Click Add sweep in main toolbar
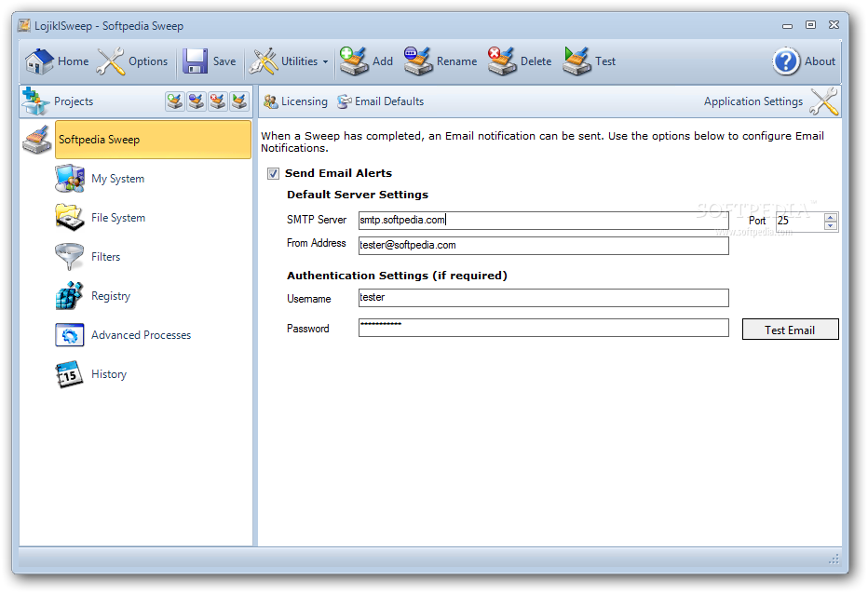Viewport: 868px width, 593px height. [x=366, y=61]
